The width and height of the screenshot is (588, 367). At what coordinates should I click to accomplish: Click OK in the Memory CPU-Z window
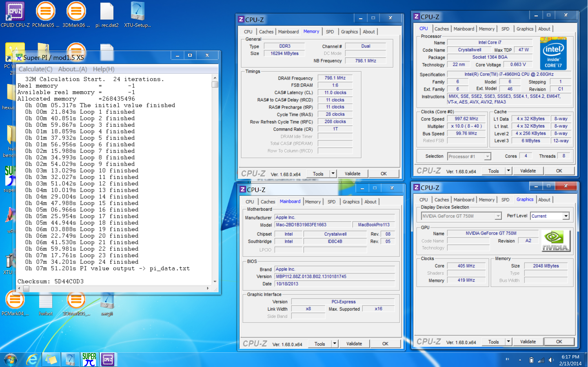click(x=384, y=174)
